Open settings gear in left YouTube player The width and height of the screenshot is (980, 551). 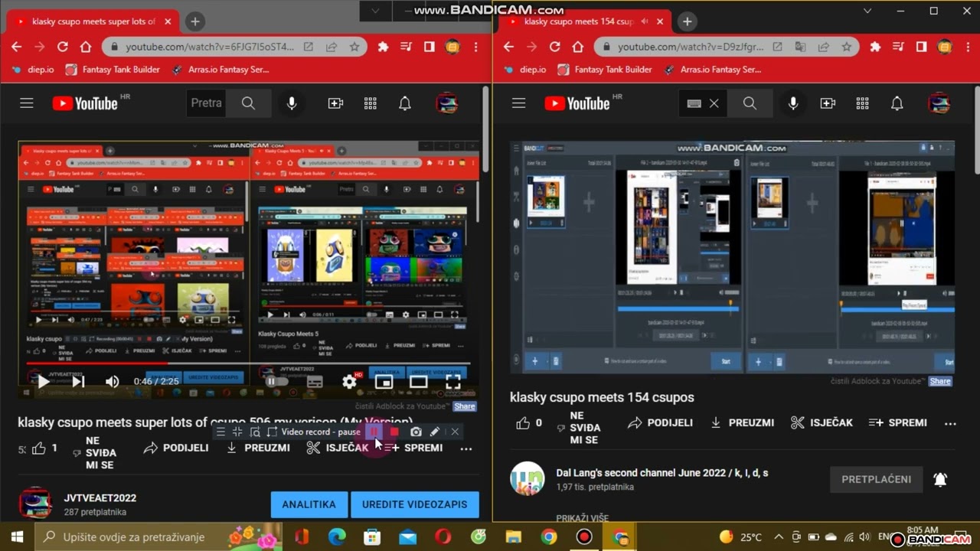[x=350, y=381]
